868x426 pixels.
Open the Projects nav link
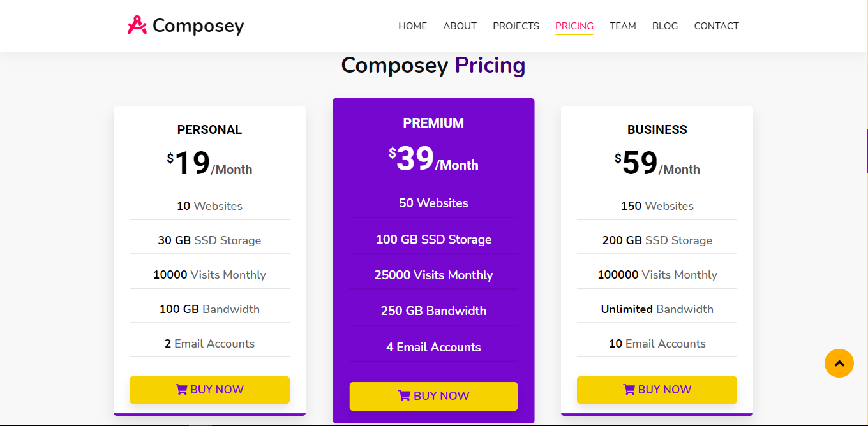(516, 26)
